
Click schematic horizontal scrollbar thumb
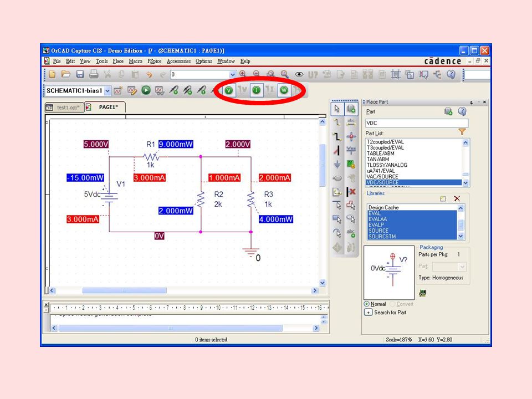pyautogui.click(x=124, y=290)
